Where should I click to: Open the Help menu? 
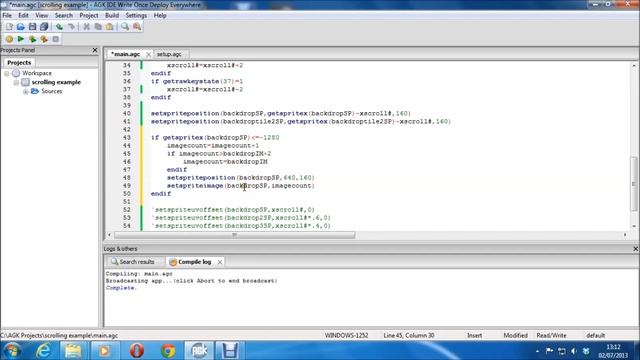click(160, 16)
